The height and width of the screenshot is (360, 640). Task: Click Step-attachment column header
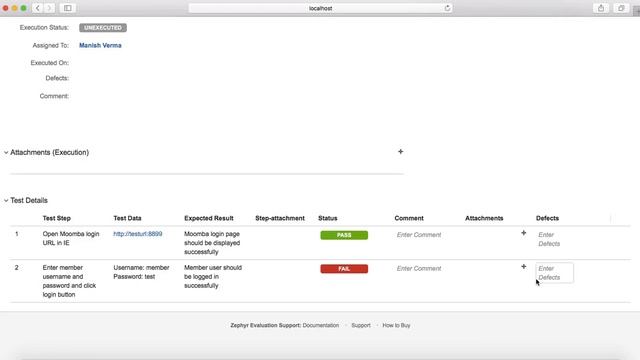[280, 218]
